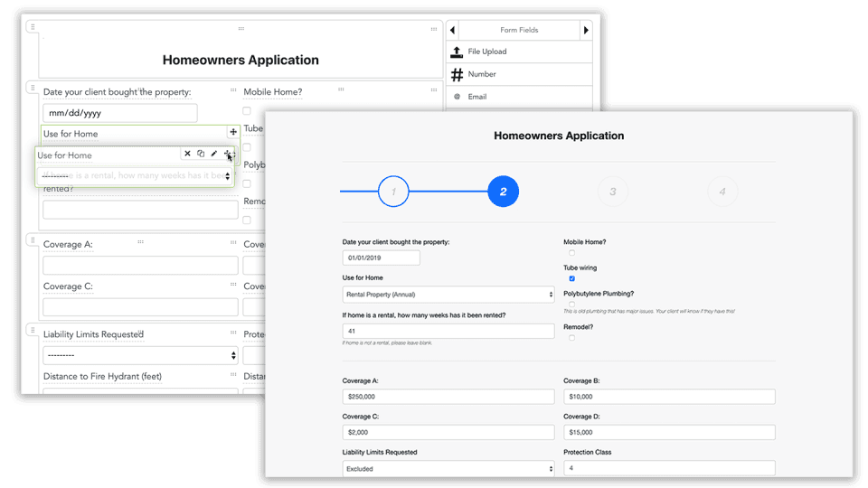Click the Number hash icon
The image size is (868, 488).
457,74
